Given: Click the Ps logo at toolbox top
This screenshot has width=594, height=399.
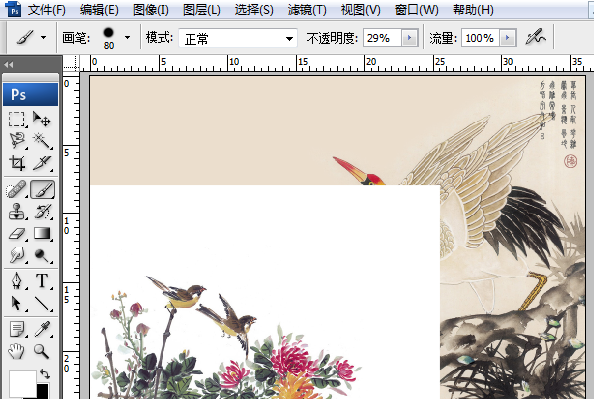Looking at the screenshot, I should click(x=30, y=94).
